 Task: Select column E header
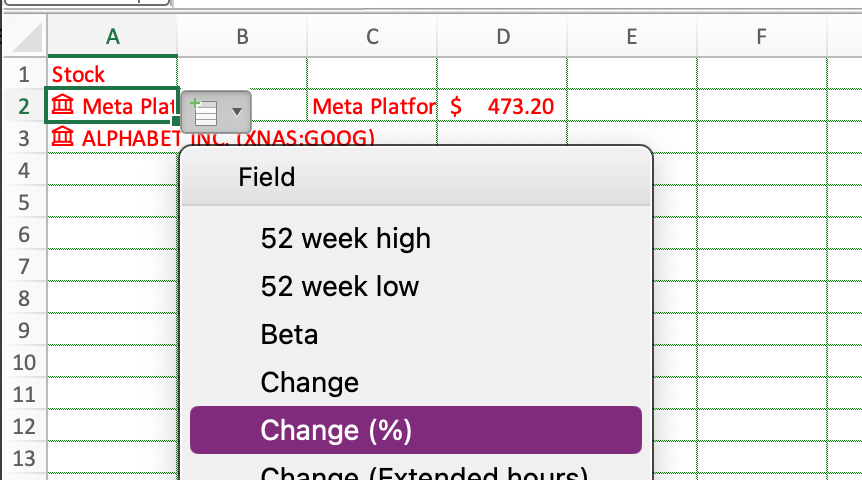tap(632, 36)
